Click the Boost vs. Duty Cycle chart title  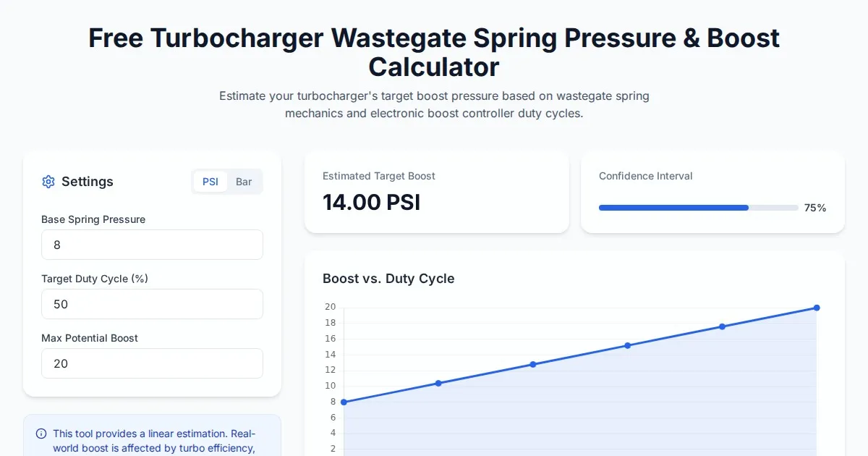tap(388, 279)
